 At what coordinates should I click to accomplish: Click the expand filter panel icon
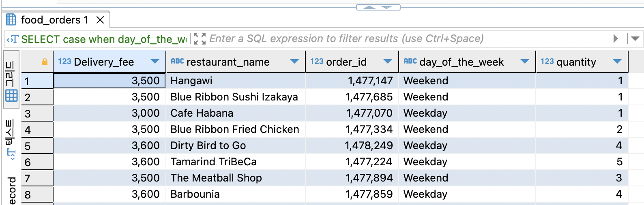coord(200,39)
